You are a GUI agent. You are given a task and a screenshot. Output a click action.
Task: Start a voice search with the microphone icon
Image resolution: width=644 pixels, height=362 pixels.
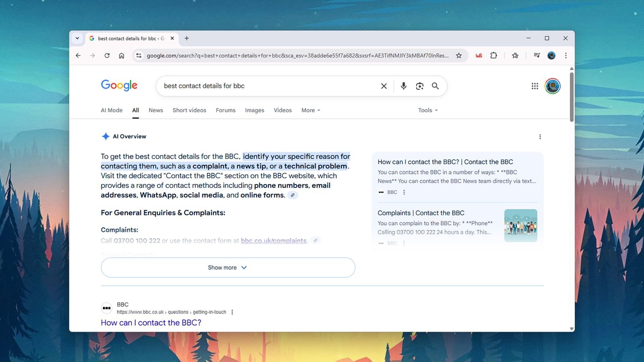(x=403, y=86)
